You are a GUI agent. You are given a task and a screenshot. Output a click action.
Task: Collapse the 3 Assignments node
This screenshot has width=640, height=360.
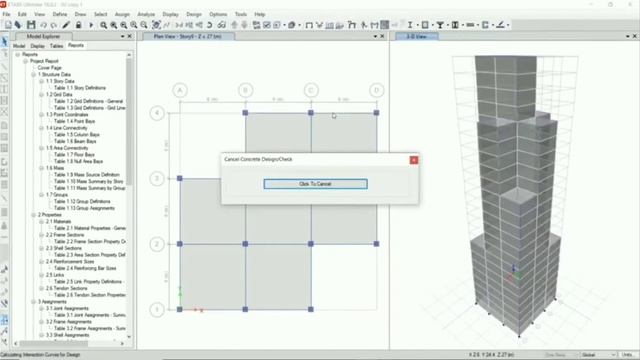[33, 302]
